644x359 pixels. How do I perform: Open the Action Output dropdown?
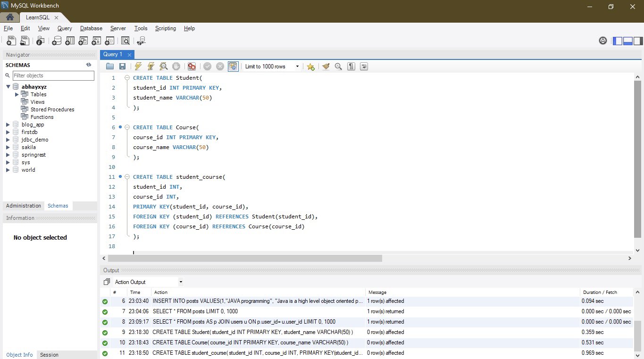(x=149, y=282)
